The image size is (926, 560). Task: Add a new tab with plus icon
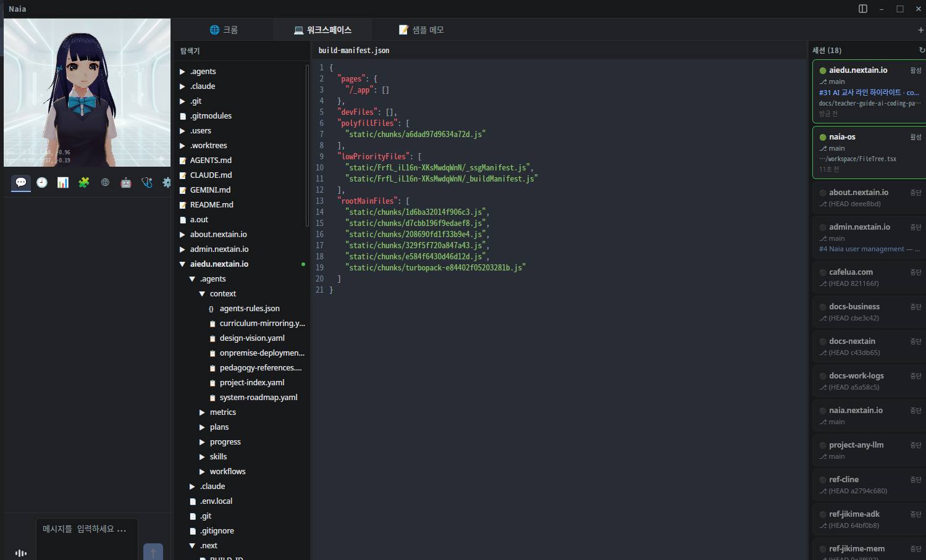tap(920, 30)
